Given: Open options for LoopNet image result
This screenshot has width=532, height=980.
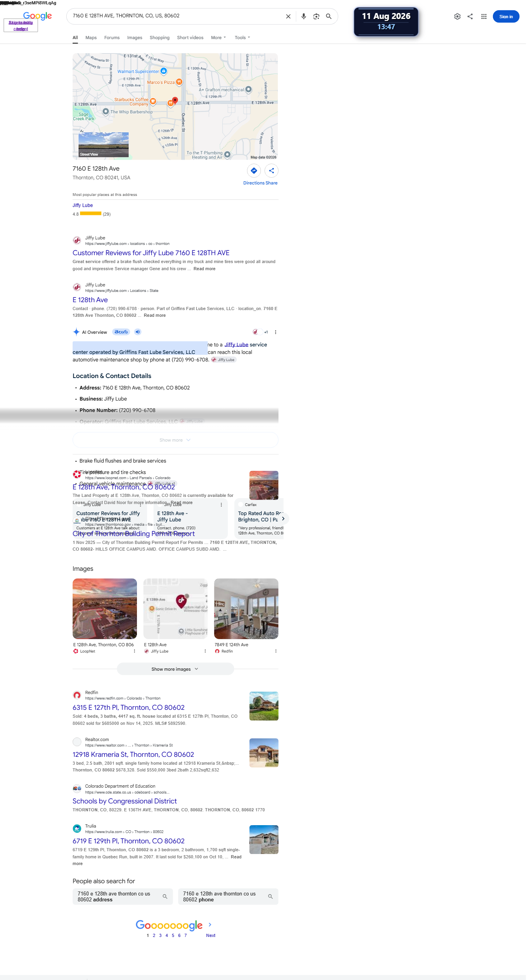Looking at the screenshot, I should 134,651.
